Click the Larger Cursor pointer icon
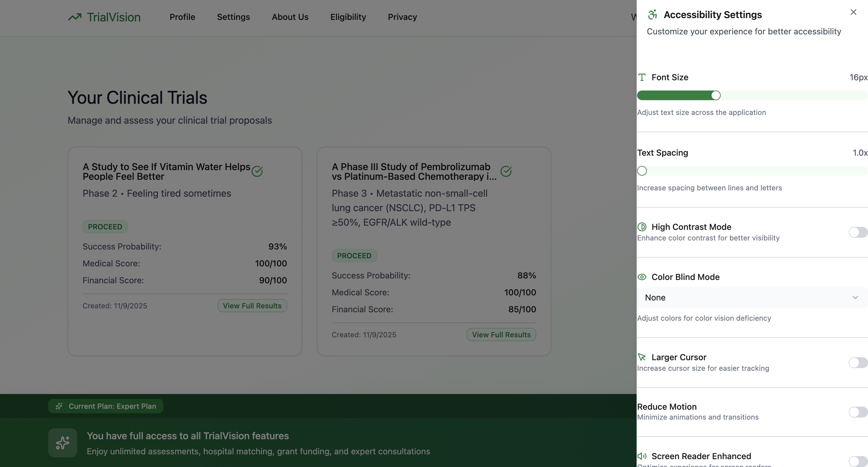The width and height of the screenshot is (868, 467). [642, 357]
